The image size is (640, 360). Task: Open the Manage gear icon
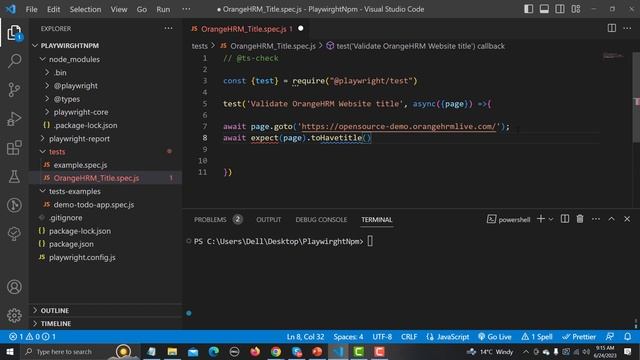tap(14, 315)
